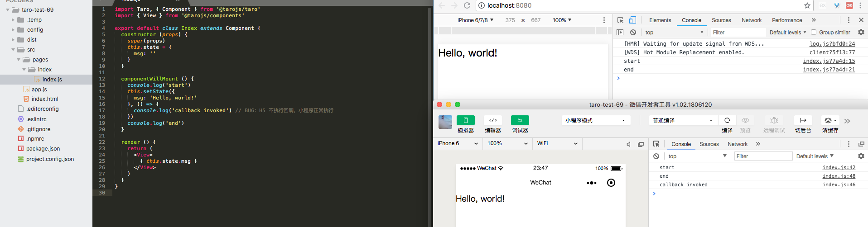Activate WeChat debugger element picker
Viewport: 868px width, 227px height.
[656, 144]
